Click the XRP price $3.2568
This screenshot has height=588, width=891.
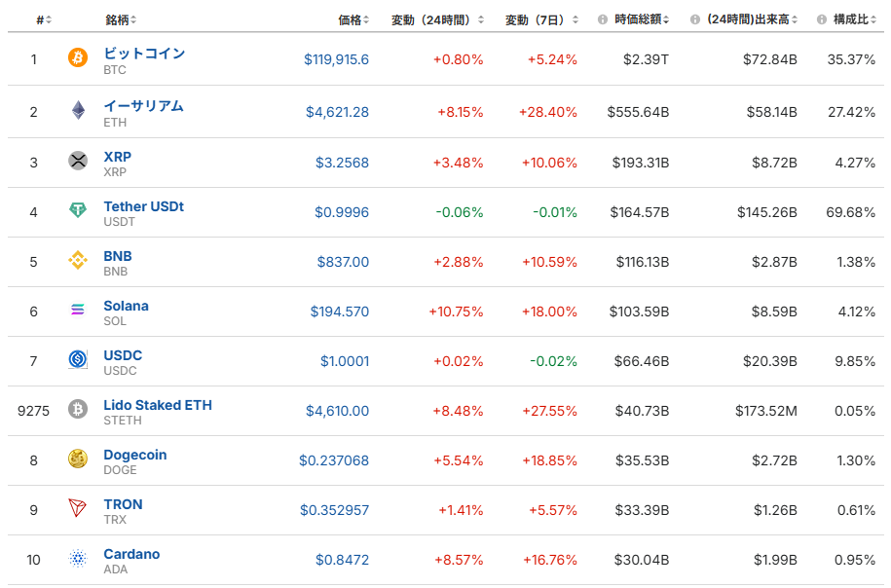tap(342, 163)
